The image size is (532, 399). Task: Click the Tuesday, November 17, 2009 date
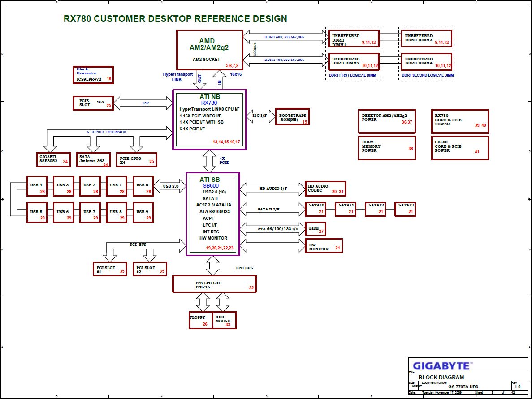click(x=442, y=393)
